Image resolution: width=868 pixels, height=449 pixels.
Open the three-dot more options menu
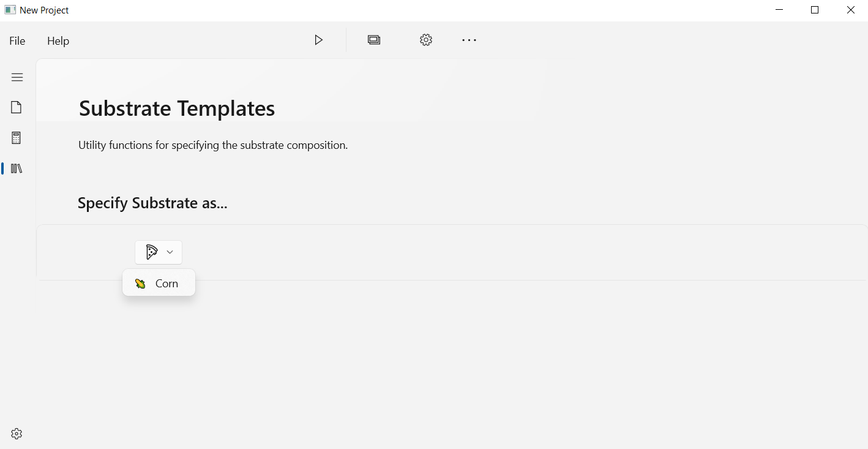click(469, 40)
